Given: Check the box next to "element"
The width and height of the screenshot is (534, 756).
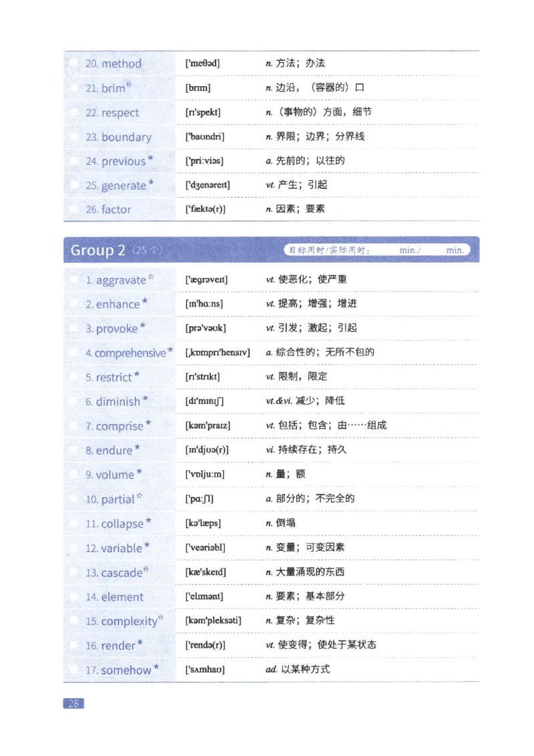Looking at the screenshot, I should [x=73, y=596].
